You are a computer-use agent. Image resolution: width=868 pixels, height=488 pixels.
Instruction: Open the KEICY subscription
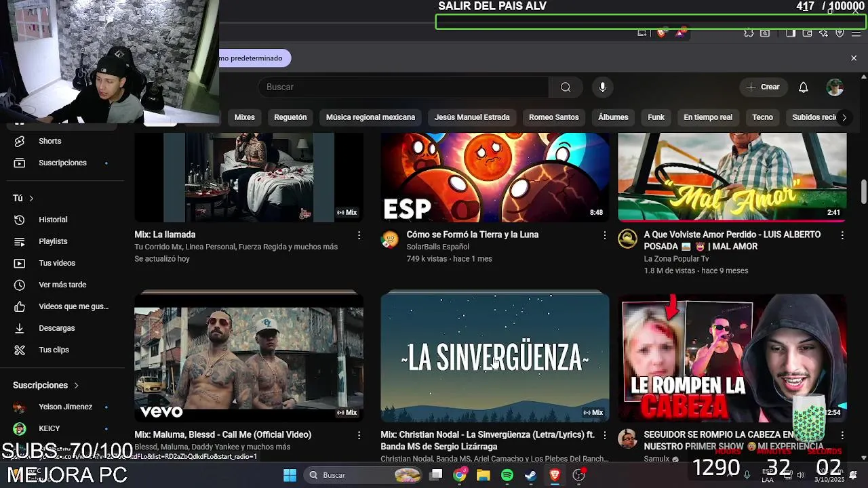click(x=62, y=428)
